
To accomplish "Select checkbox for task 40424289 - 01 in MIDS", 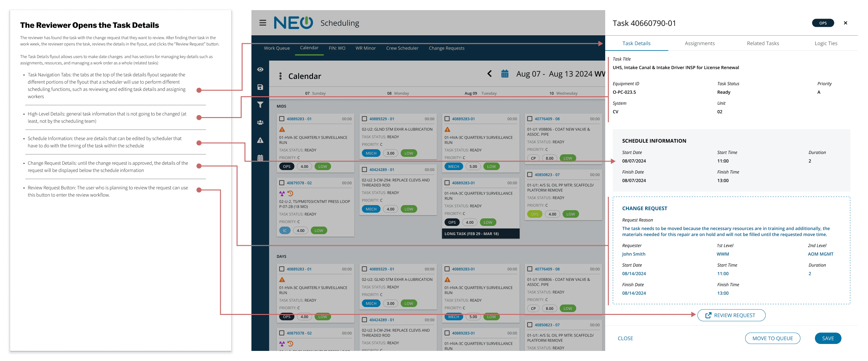I will click(x=364, y=170).
